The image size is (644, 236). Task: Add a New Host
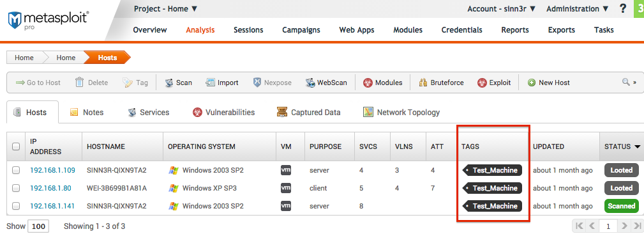point(549,83)
